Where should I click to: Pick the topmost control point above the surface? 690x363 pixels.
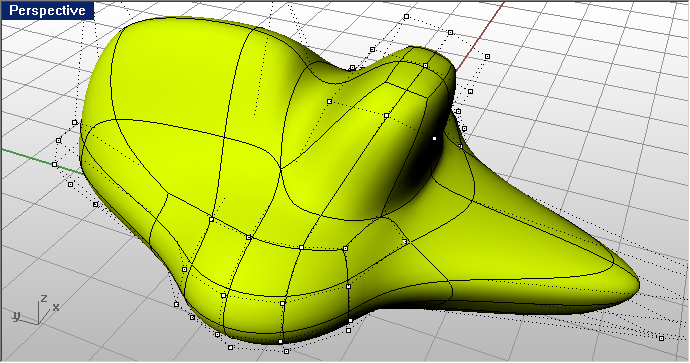(407, 17)
